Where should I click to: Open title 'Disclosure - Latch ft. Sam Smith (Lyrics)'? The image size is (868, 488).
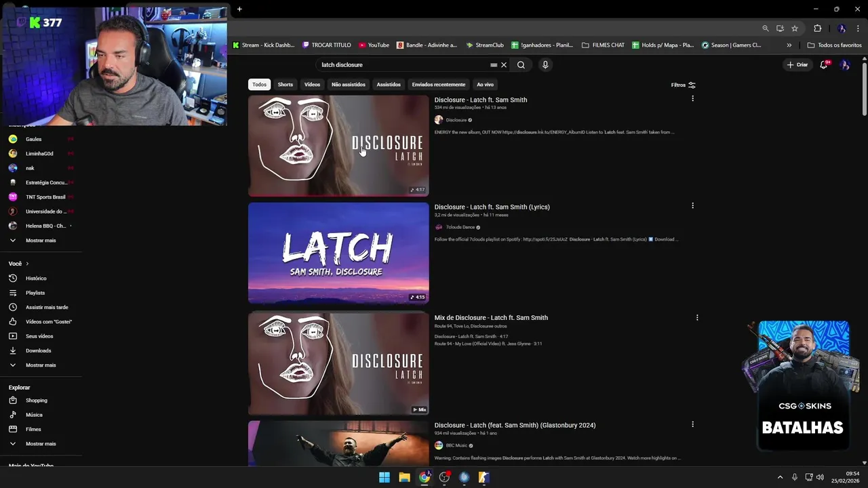click(x=492, y=207)
